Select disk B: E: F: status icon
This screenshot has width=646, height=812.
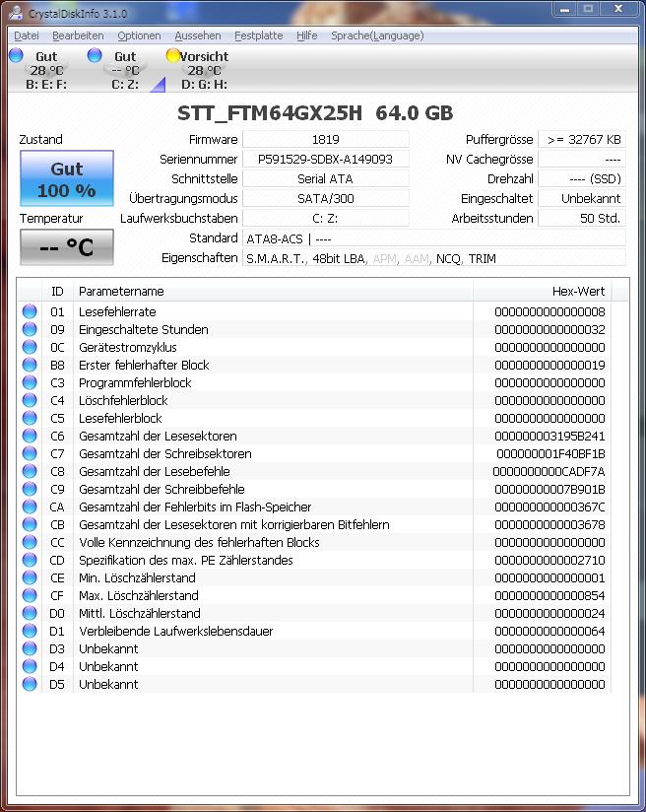(x=17, y=55)
